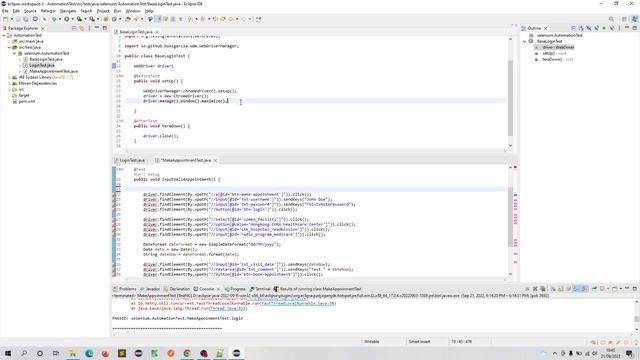Viewport: 640px width, 360px height.
Task: Click the lower editor vertical scrollbar
Action: tap(510, 216)
